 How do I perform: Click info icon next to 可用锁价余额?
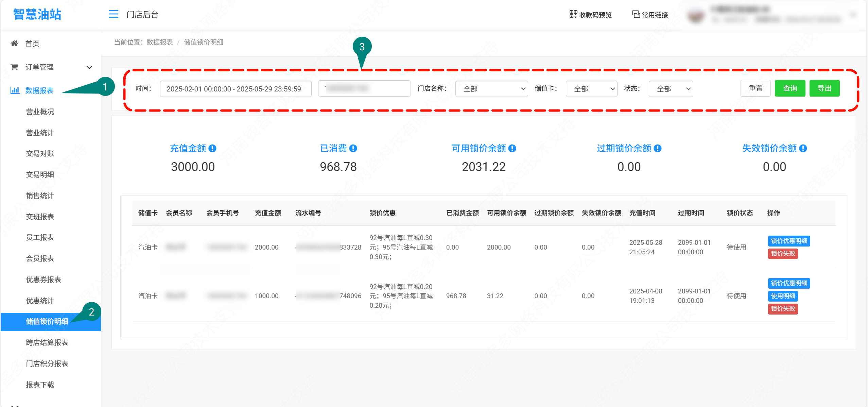coord(512,149)
